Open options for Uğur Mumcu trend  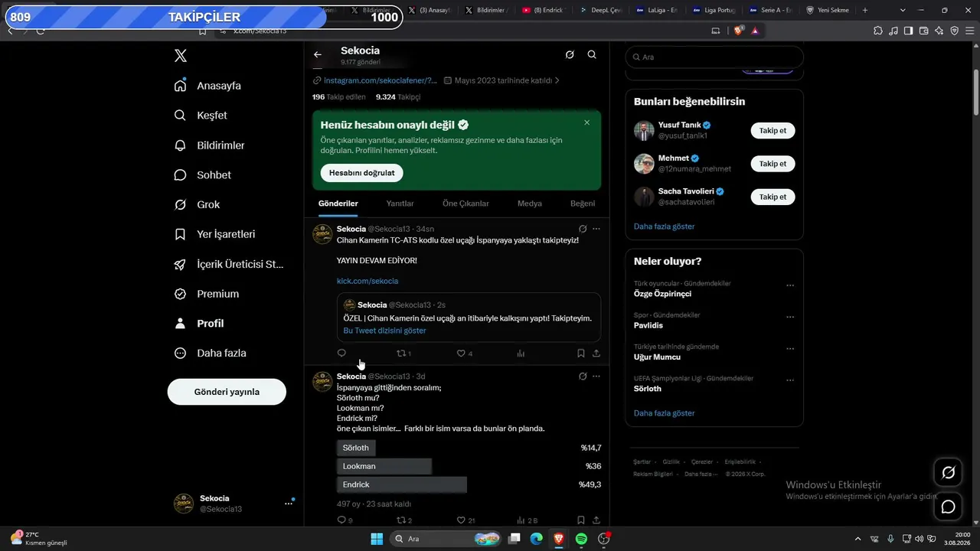pyautogui.click(x=790, y=349)
